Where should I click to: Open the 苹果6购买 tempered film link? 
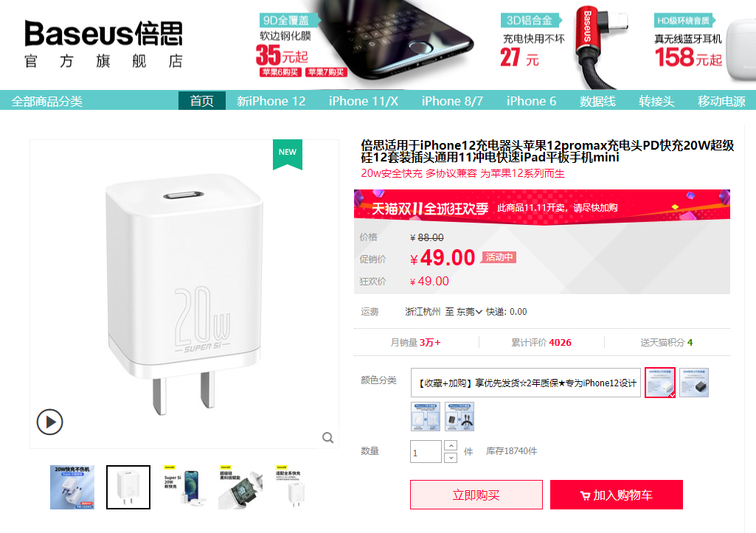(280, 72)
